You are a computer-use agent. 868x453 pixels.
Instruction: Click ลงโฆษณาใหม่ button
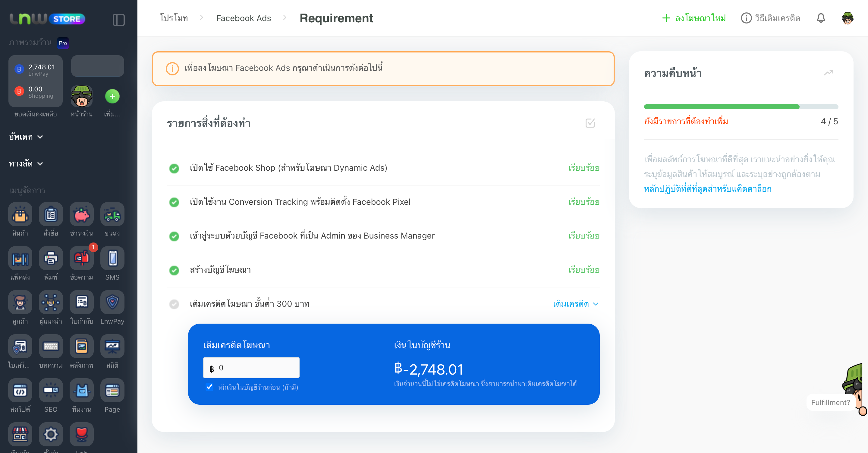point(693,18)
